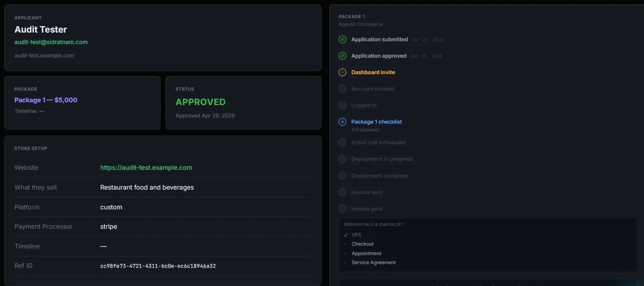Click the VPS checklist item text
644x286 pixels.
(x=356, y=235)
